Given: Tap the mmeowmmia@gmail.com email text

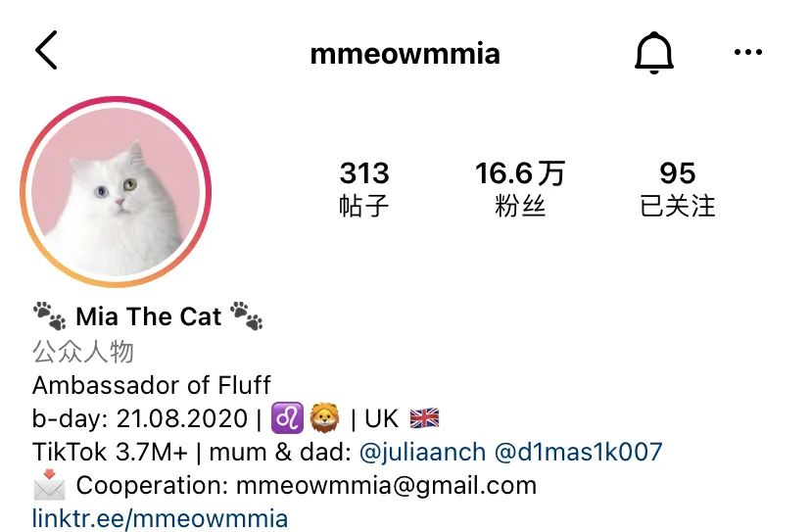Looking at the screenshot, I should point(386,485).
